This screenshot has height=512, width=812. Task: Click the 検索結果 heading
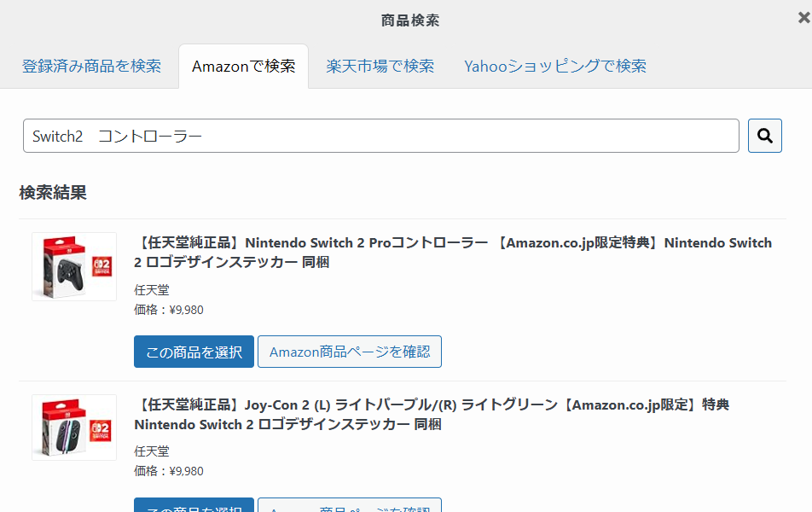[x=53, y=193]
